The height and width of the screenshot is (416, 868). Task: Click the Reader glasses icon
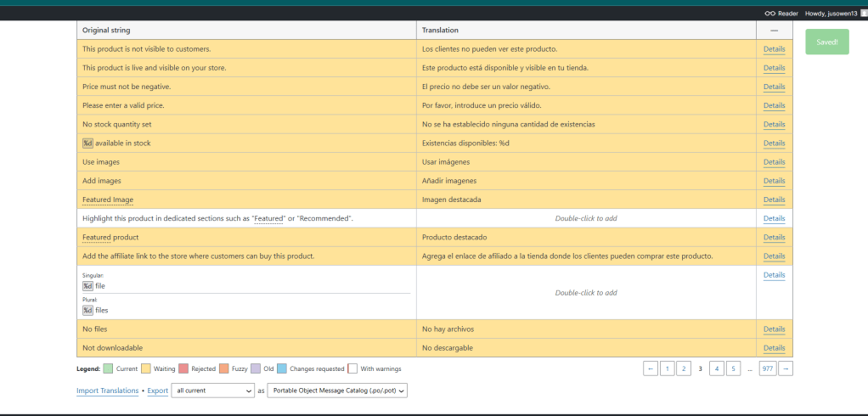point(770,14)
